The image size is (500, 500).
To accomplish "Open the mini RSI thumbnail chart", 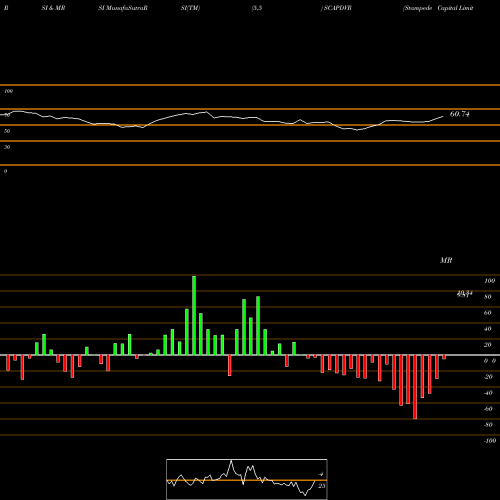I will (247, 479).
